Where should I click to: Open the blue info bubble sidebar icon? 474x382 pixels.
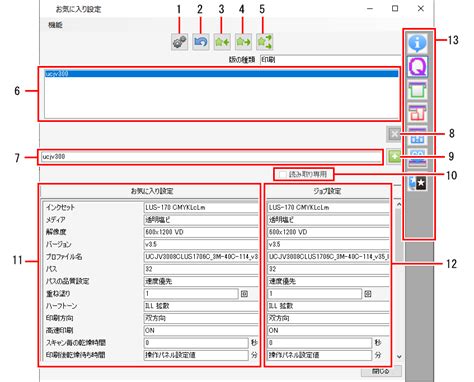[417, 43]
